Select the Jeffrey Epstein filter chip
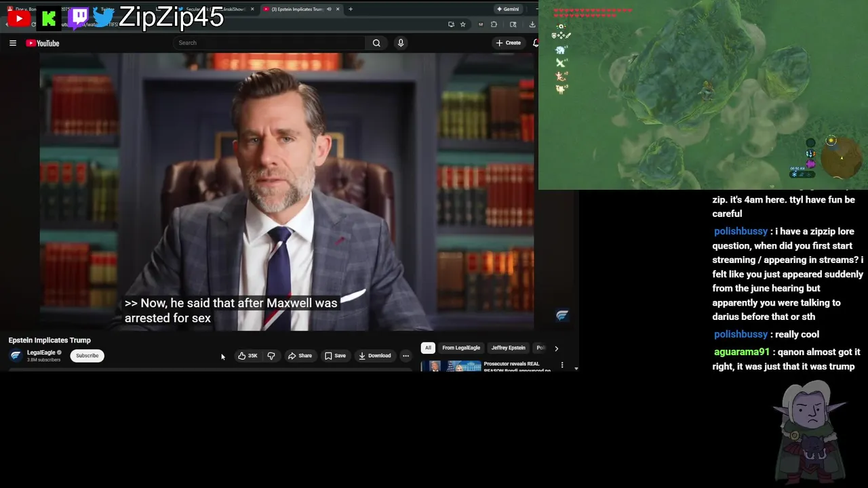This screenshot has width=868, height=488. pos(508,348)
